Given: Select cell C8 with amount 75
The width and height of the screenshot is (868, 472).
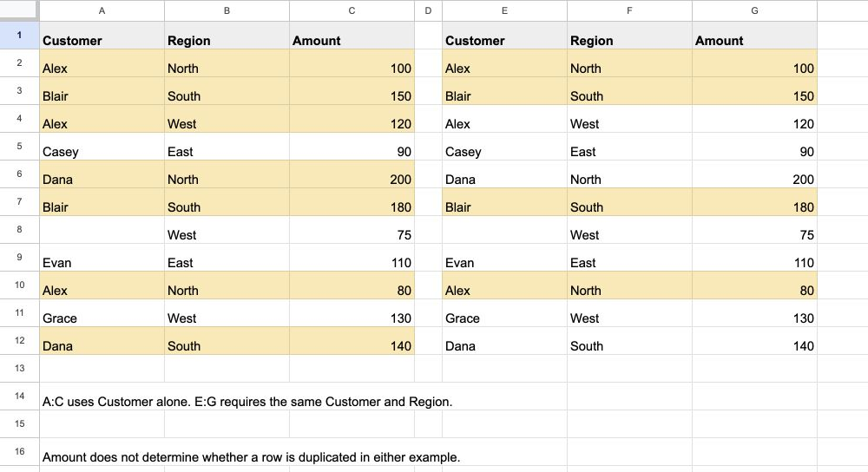Looking at the screenshot, I should click(352, 230).
